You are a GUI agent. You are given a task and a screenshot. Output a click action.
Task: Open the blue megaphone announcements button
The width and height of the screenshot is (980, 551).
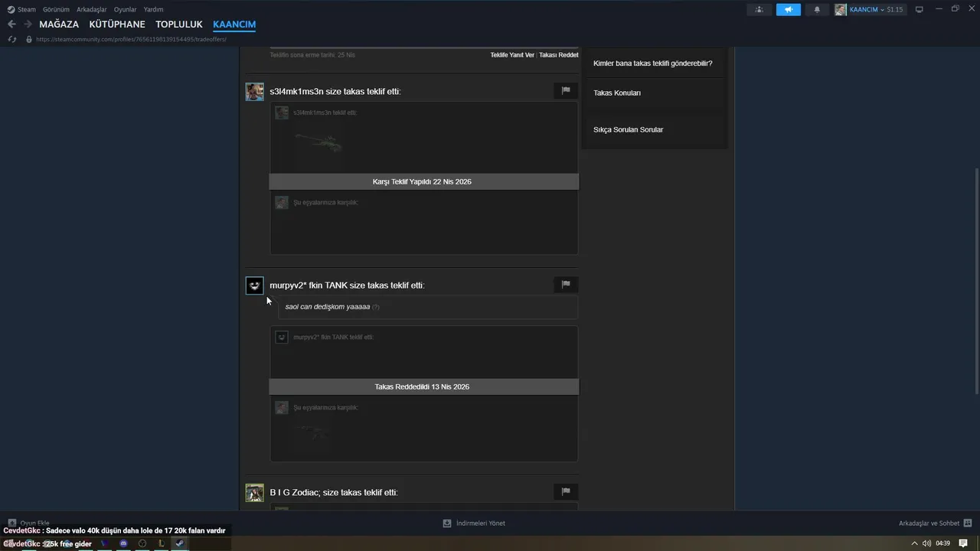[x=789, y=9]
